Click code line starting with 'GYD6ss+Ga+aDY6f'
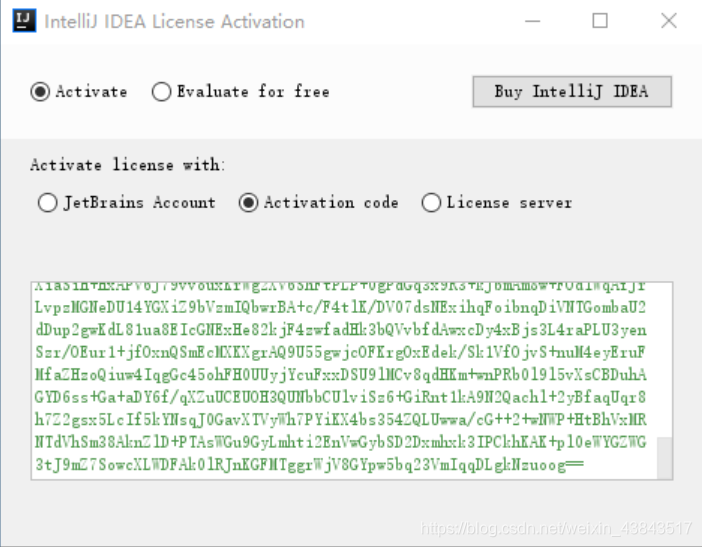This screenshot has height=547, width=702. coord(340,397)
